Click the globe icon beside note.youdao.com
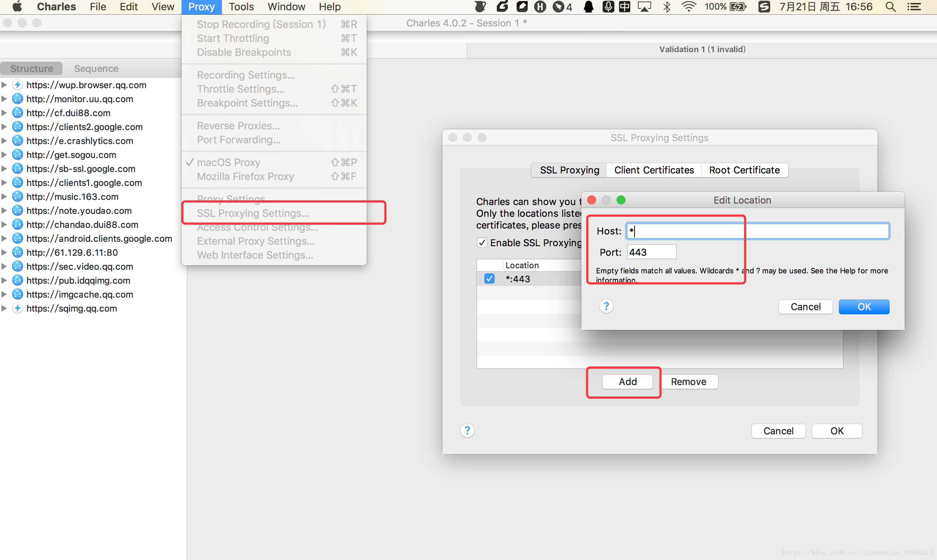 pyautogui.click(x=17, y=211)
